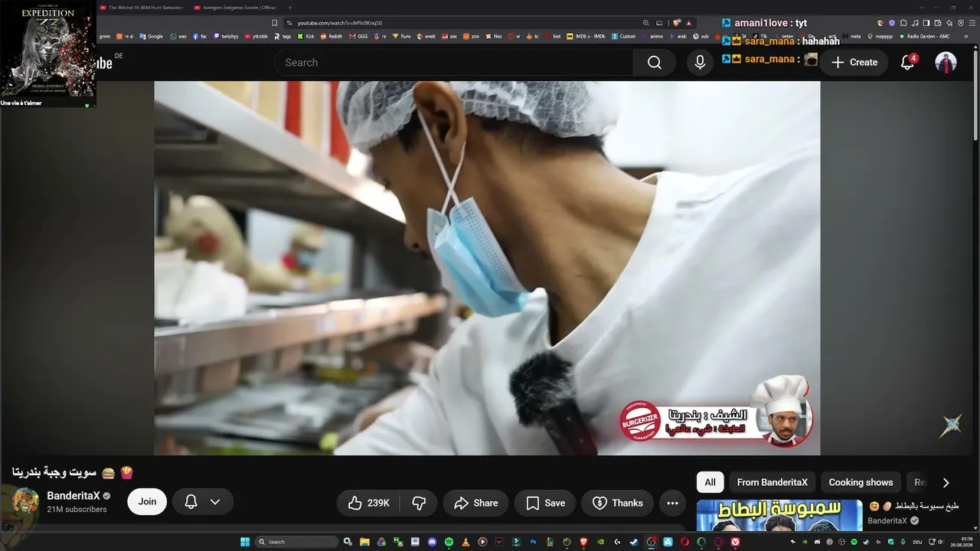Select the Cooking shows filter chip
Image resolution: width=980 pixels, height=551 pixels.
point(861,482)
